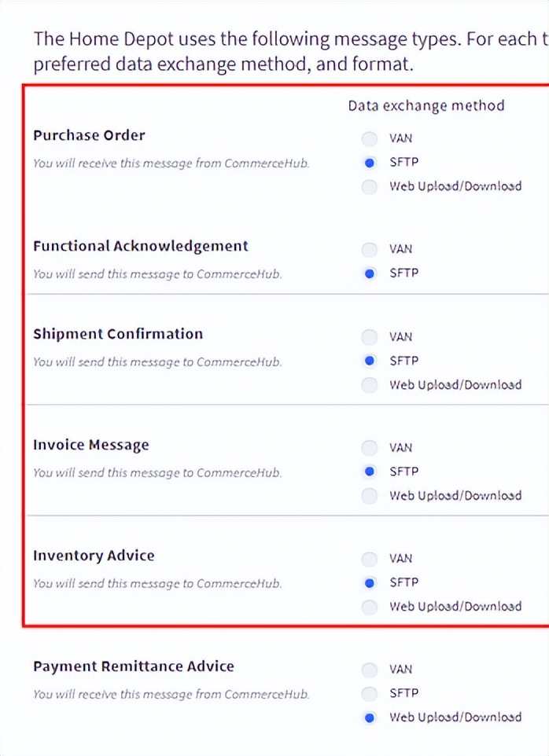Viewport: 549px width, 756px height.
Task: Pick Web Upload/Download for Payment Remittance Advice
Action: tap(369, 717)
